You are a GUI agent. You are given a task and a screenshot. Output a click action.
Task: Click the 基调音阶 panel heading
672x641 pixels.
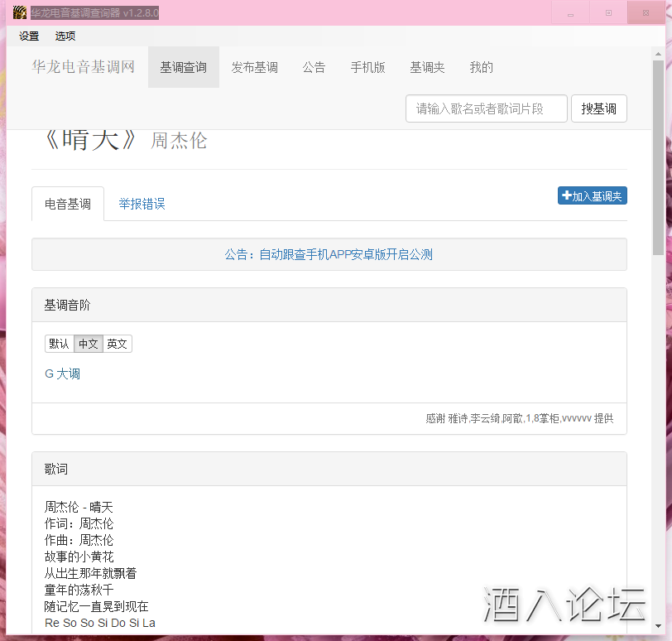(67, 305)
